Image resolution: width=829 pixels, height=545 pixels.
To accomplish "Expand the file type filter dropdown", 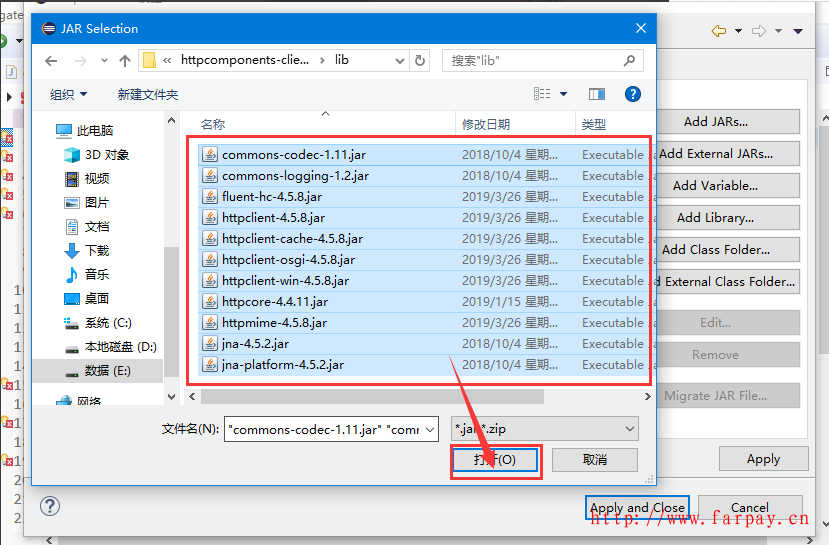I will (629, 429).
